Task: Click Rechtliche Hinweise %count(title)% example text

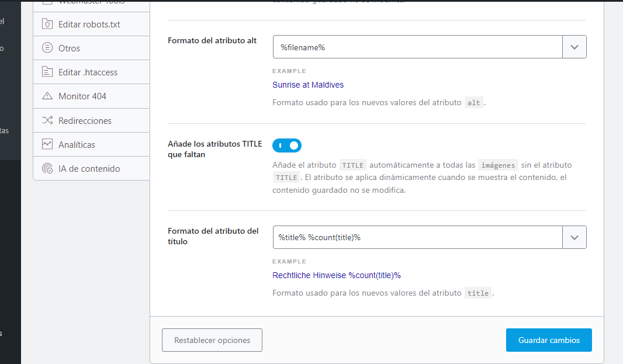Action: 337,275
